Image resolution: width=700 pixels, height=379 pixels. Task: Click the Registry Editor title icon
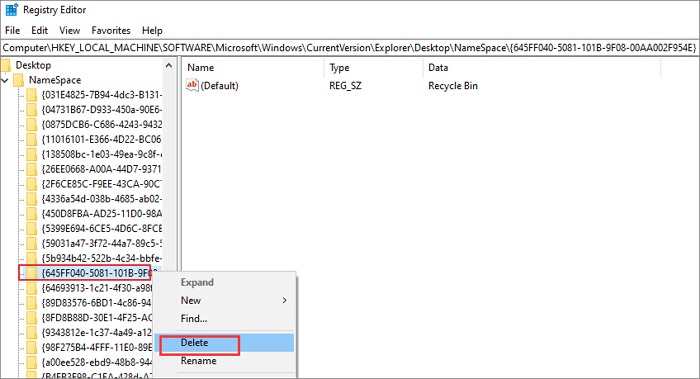click(11, 10)
